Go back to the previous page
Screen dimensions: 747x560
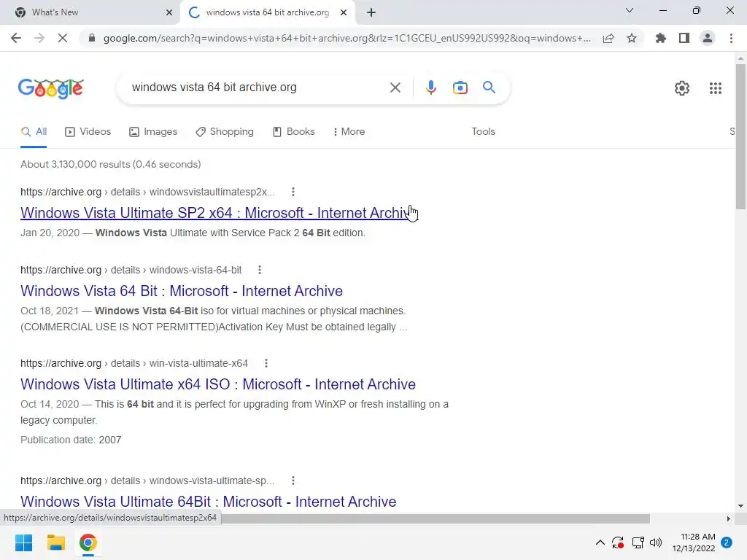[16, 38]
